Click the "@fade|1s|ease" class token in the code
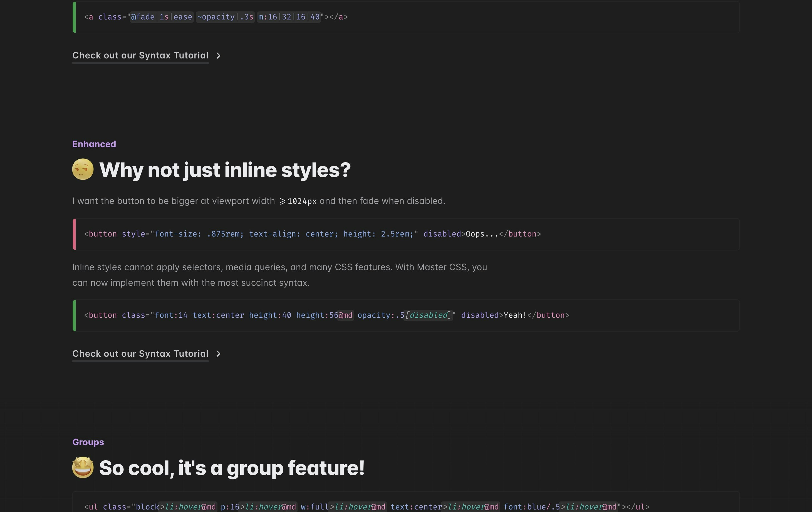Screen dimensions: 812x512 [x=162, y=17]
